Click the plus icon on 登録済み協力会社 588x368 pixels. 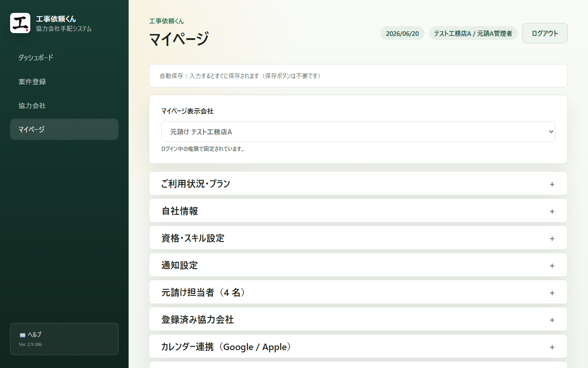point(552,320)
